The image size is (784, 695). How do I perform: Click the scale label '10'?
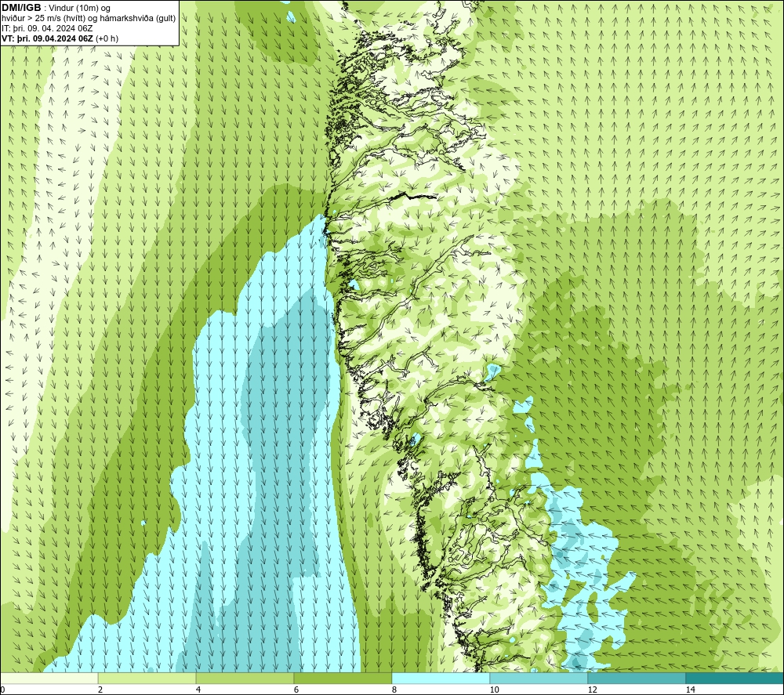494,690
